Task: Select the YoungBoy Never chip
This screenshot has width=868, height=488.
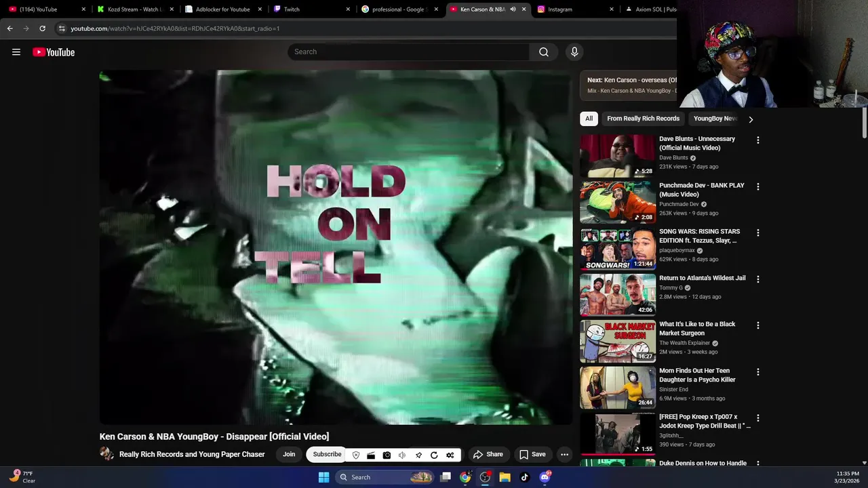Action: click(715, 119)
